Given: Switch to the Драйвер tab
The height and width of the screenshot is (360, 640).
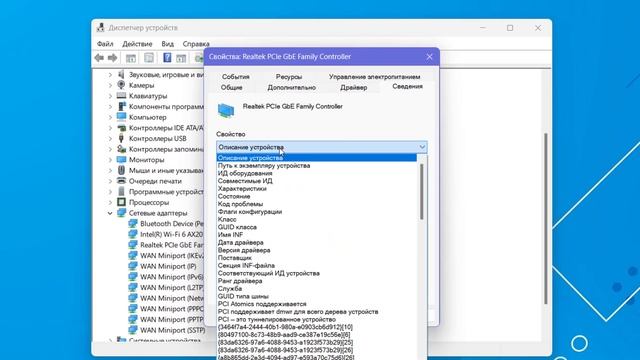Looking at the screenshot, I should [353, 87].
